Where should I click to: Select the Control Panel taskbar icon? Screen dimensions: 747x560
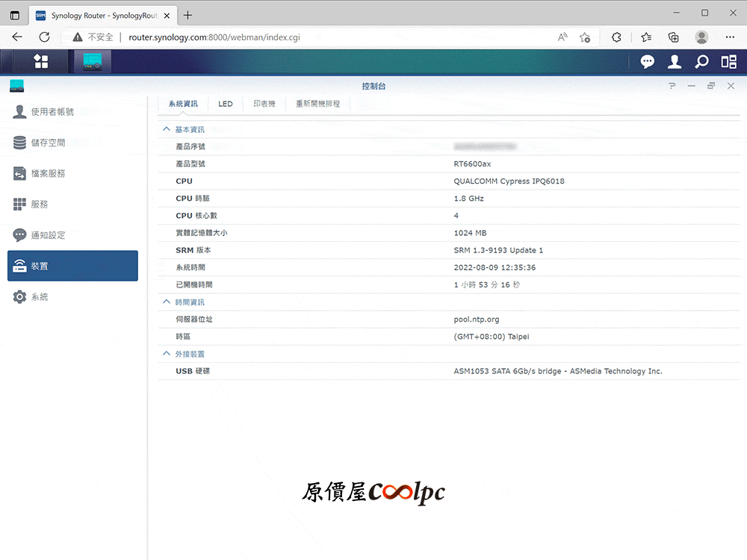[93, 61]
